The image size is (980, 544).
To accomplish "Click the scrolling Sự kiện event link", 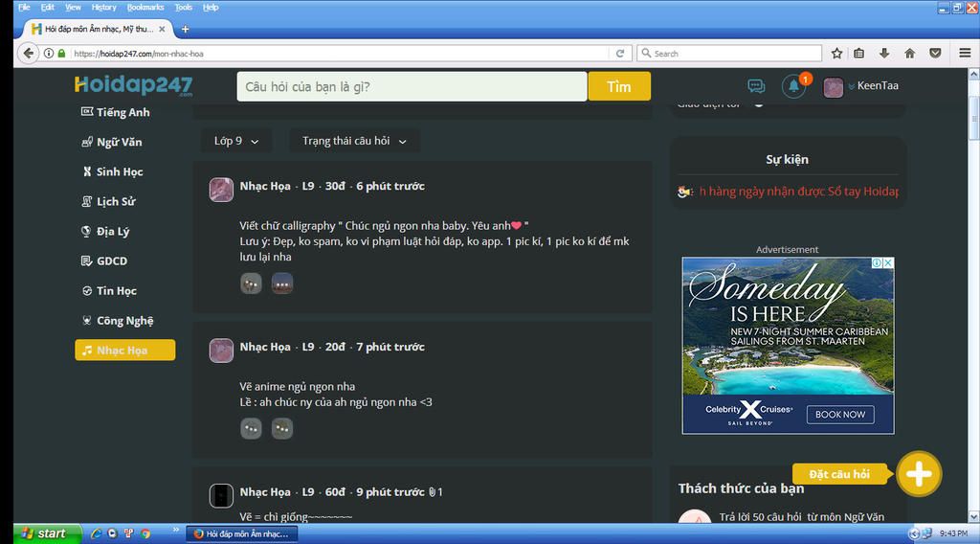I will coord(798,192).
